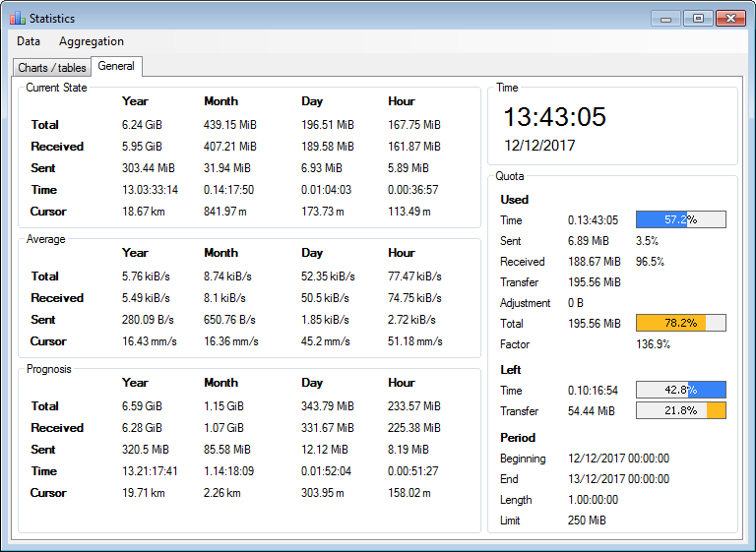Viewport: 756px width, 552px height.
Task: Click yearly sent value 303.44 MiB
Action: pyautogui.click(x=149, y=168)
